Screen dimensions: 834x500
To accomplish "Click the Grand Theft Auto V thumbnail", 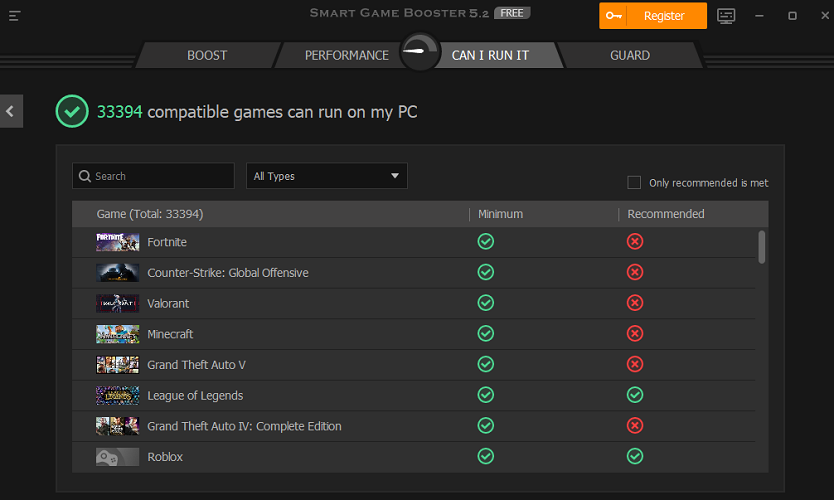I will coord(118,365).
